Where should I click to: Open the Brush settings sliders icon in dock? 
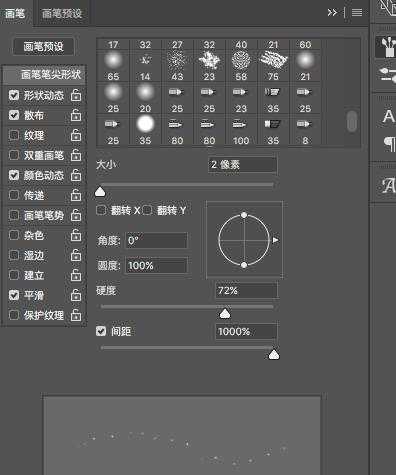pos(387,75)
